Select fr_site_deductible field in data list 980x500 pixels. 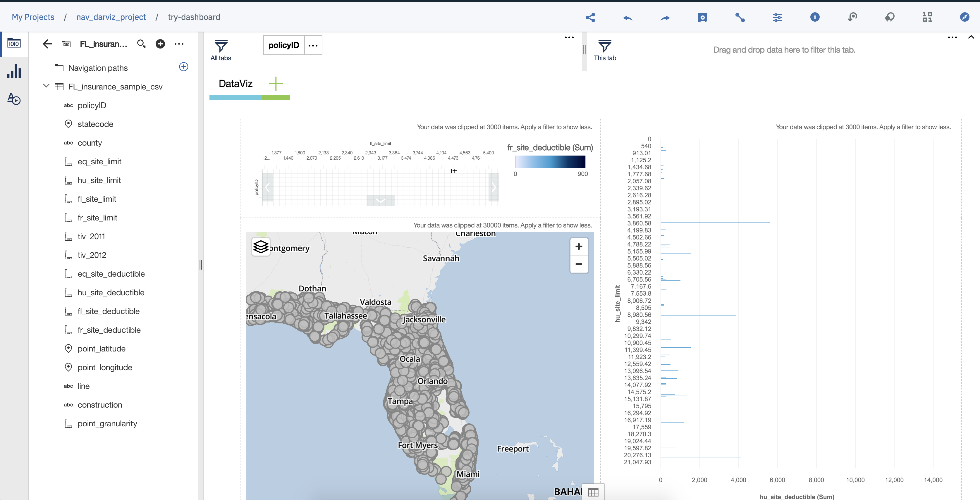tap(109, 330)
